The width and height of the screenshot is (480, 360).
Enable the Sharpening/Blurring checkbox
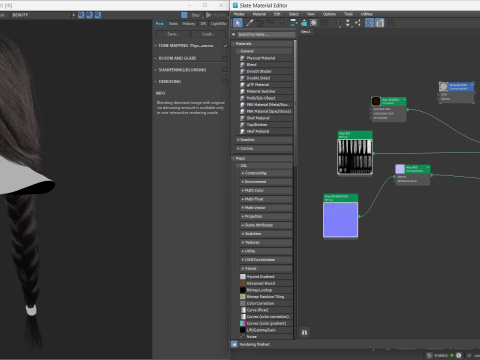pos(225,70)
